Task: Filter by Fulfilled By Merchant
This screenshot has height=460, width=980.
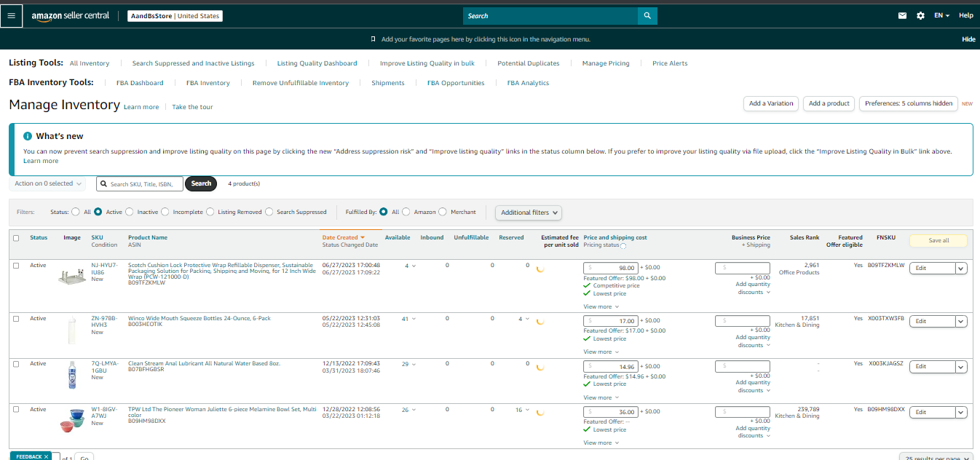Action: 443,212
